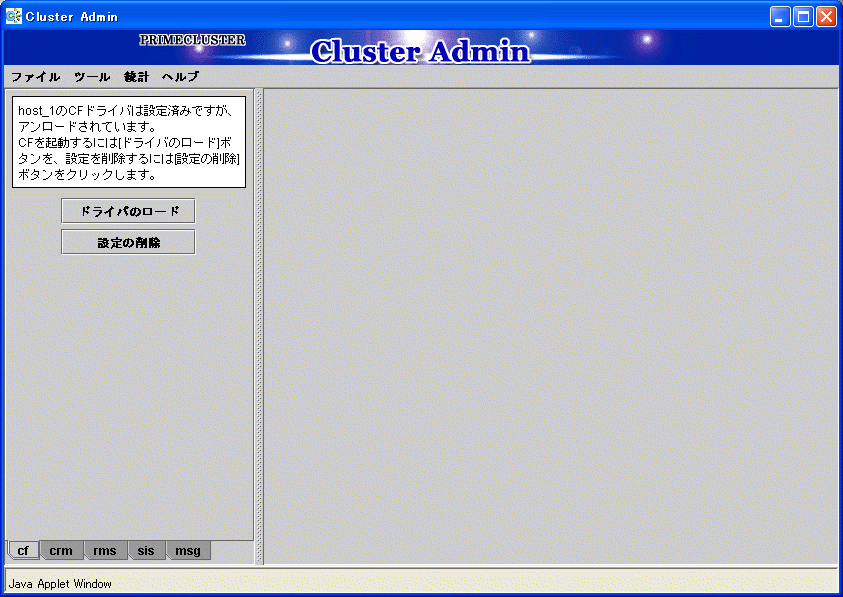The image size is (843, 597).
Task: Close the Cluster Admin window
Action: [x=826, y=17]
